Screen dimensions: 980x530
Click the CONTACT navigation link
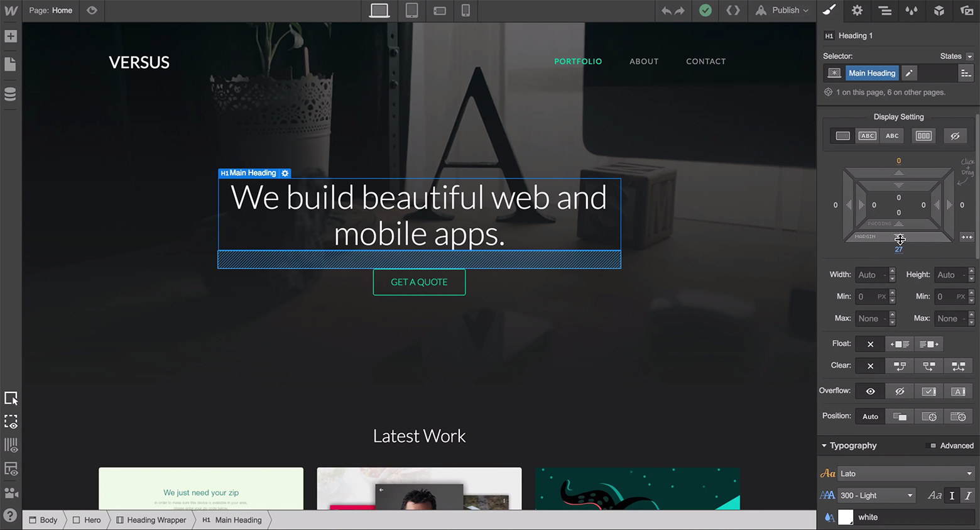pos(705,61)
